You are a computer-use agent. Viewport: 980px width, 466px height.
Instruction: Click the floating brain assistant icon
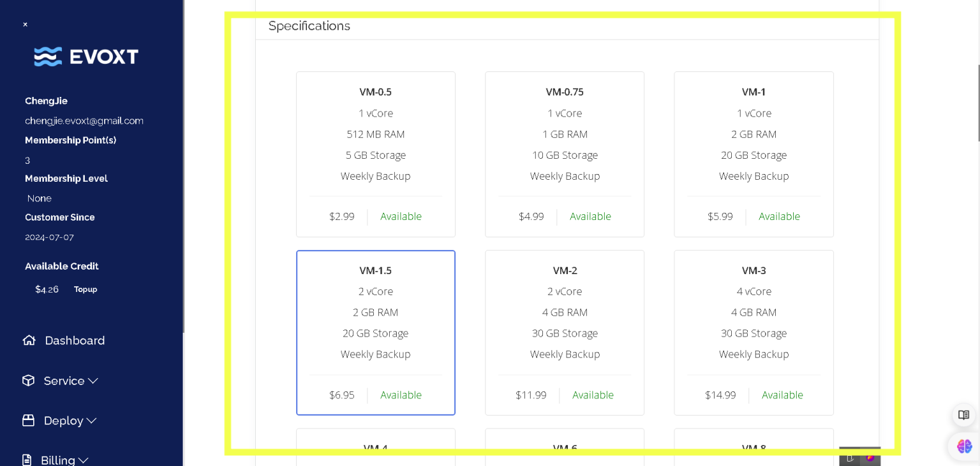tap(963, 446)
